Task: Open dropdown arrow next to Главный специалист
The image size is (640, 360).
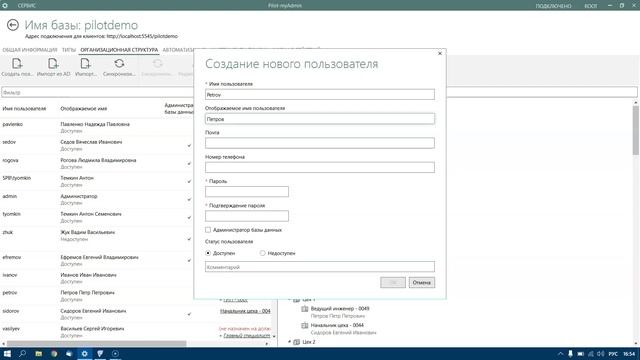Action: pyautogui.click(x=274, y=336)
